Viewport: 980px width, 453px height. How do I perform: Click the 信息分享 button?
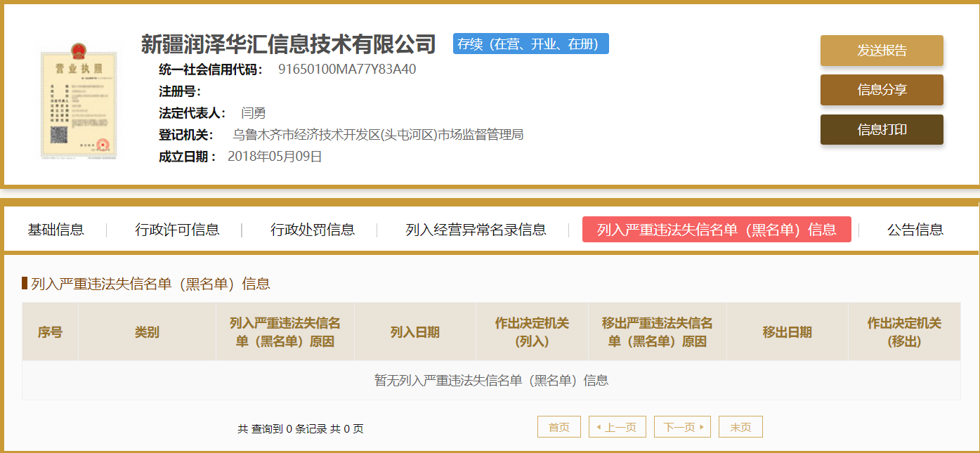tap(882, 90)
